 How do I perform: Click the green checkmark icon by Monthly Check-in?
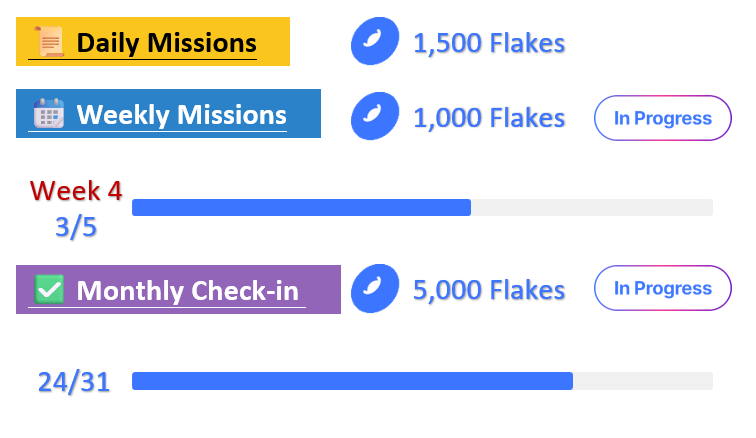[x=49, y=289]
